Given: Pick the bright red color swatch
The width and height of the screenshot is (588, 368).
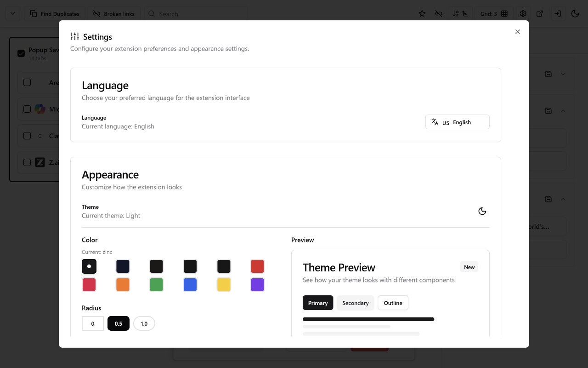Looking at the screenshot, I should (257, 266).
